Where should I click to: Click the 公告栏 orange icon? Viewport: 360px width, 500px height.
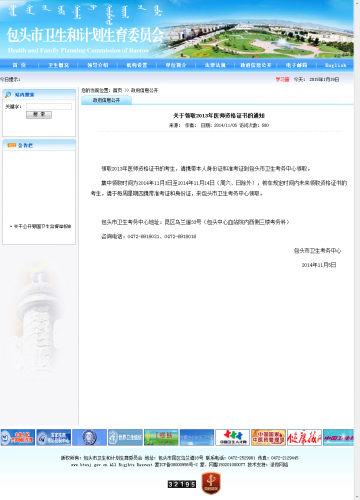[12, 145]
